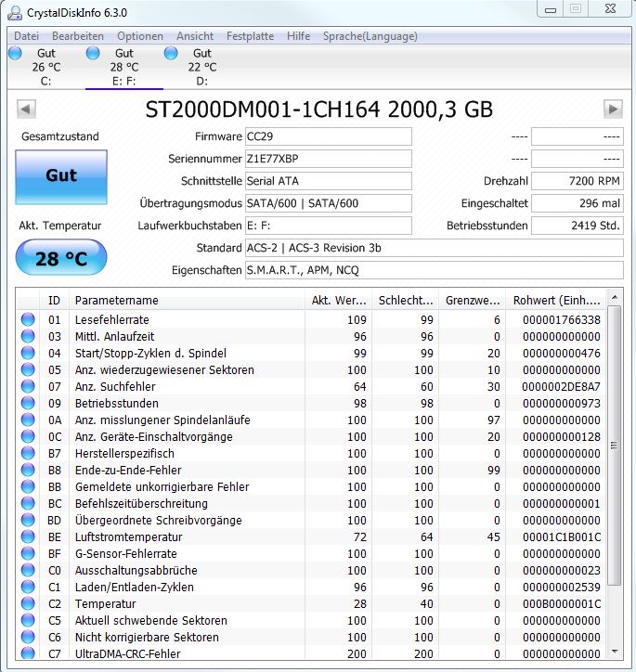The image size is (636, 672).
Task: Click status orb for Ausschaltungsabbrüche row
Action: 28,570
